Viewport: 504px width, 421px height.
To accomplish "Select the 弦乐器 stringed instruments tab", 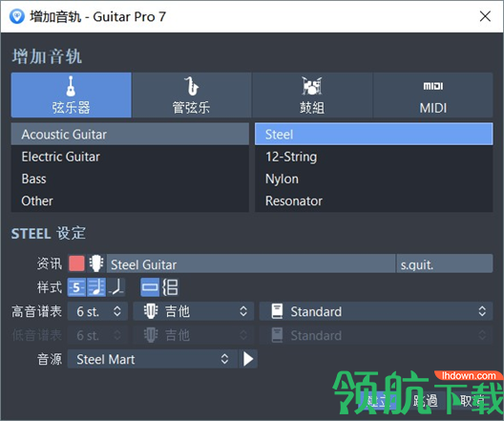I will point(71,95).
